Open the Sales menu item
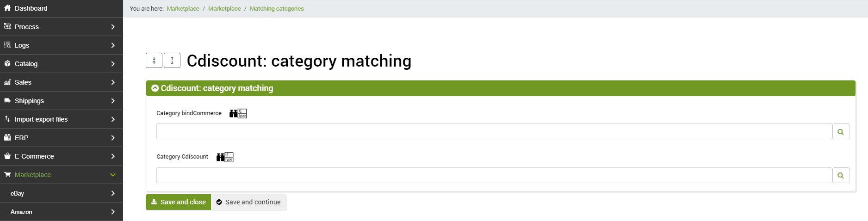The height and width of the screenshot is (221, 868). pyautogui.click(x=62, y=82)
